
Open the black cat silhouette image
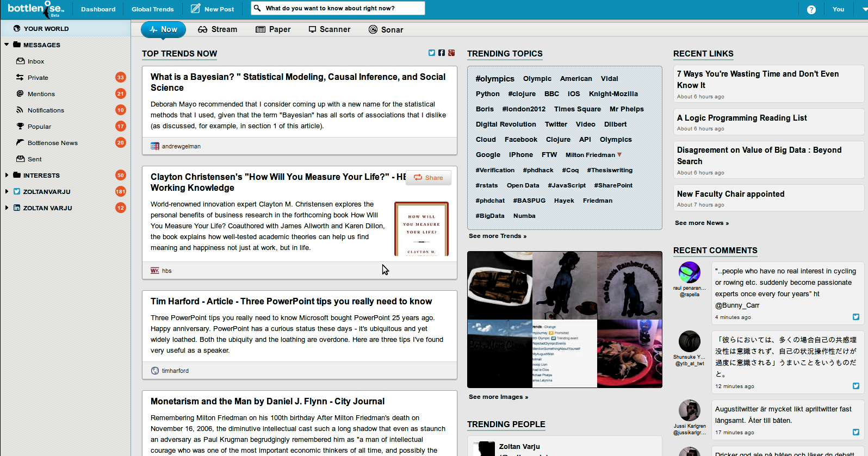[565, 285]
